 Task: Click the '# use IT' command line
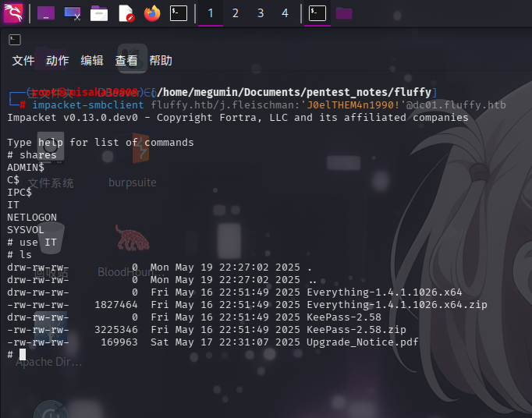point(32,243)
